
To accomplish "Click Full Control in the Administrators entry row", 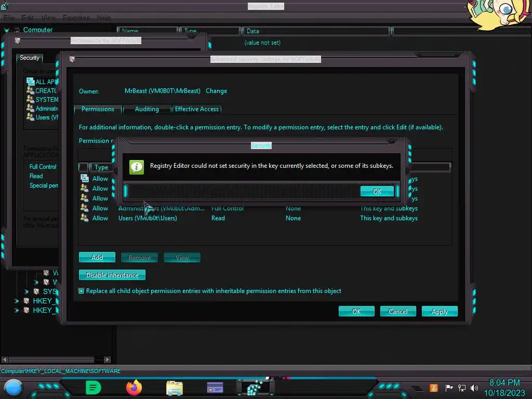I will (x=228, y=208).
